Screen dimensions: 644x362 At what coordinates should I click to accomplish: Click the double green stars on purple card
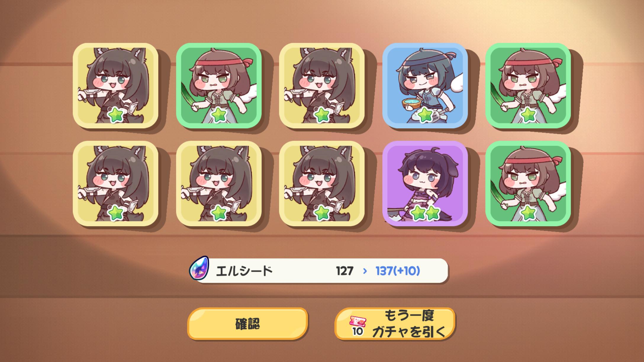[425, 213]
